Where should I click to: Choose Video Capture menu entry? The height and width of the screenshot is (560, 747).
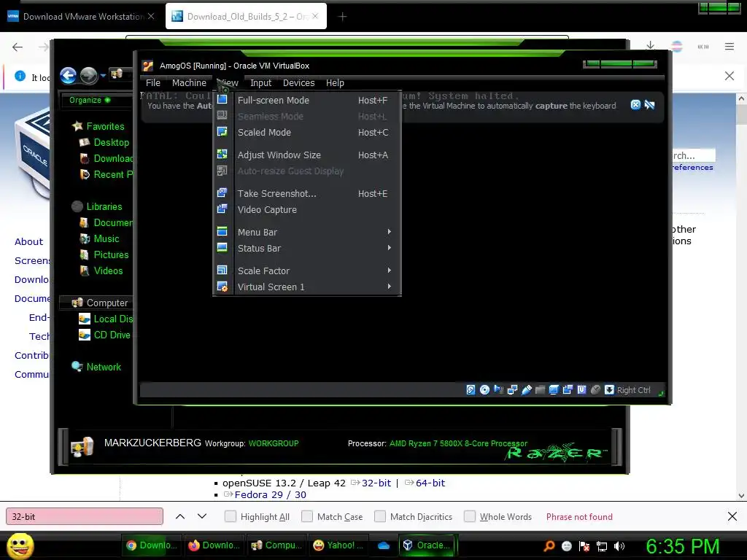[307, 209]
